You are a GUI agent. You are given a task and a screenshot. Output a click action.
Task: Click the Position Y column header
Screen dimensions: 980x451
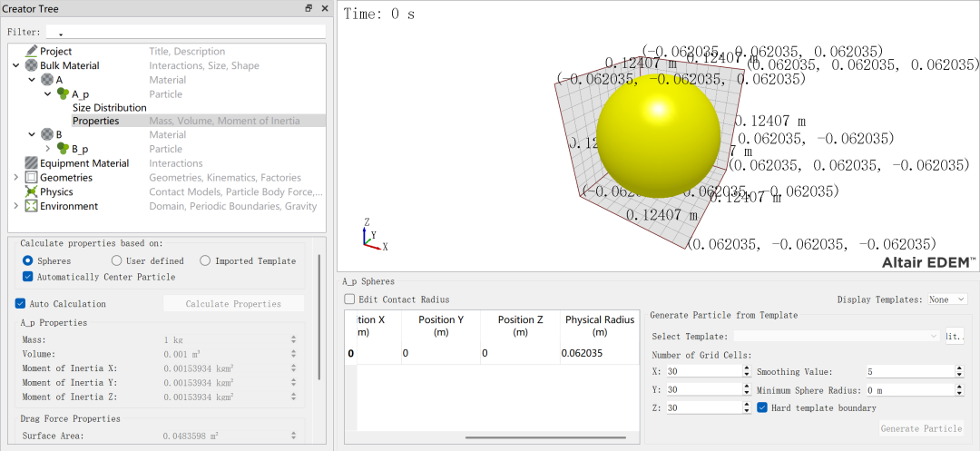coord(442,326)
